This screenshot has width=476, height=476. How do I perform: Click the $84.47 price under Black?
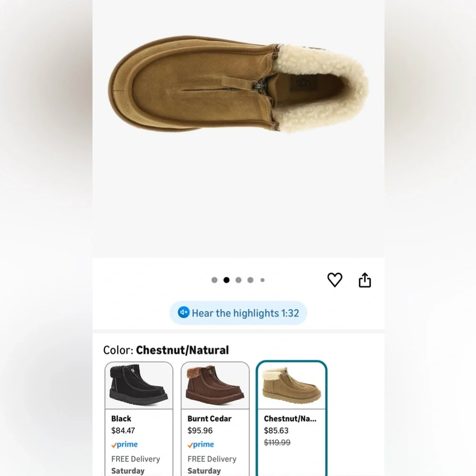(x=122, y=430)
